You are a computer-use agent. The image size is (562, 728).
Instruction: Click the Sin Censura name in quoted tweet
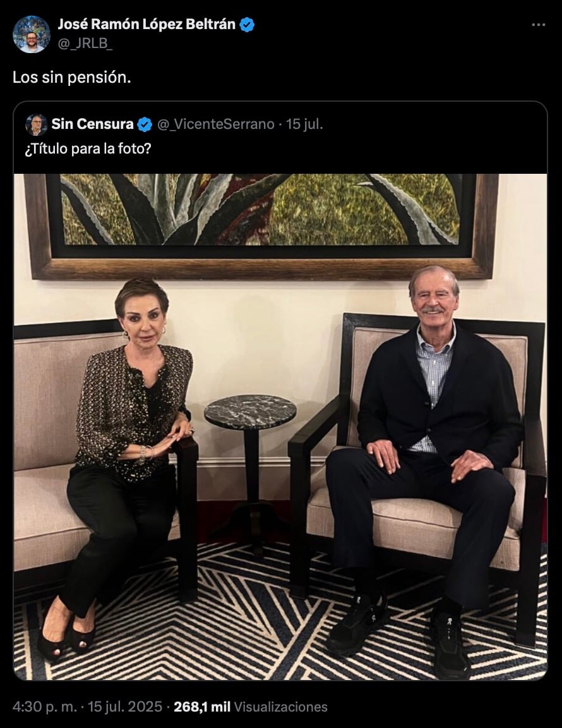92,124
